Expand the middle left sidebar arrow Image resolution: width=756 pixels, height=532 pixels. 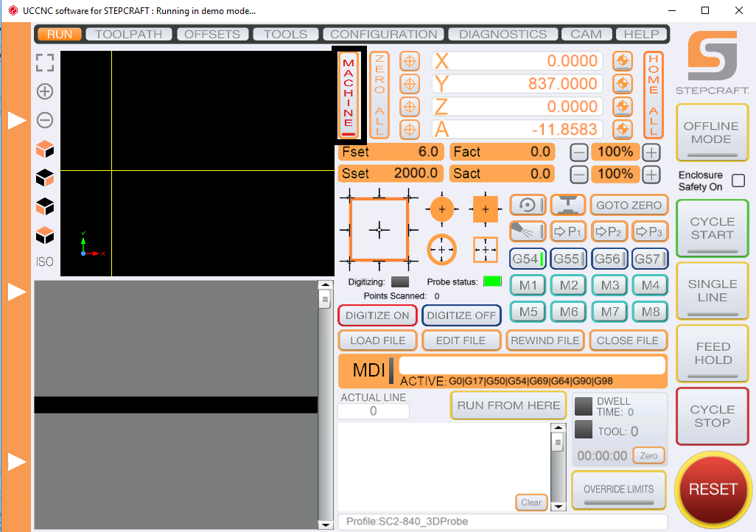pyautogui.click(x=17, y=292)
